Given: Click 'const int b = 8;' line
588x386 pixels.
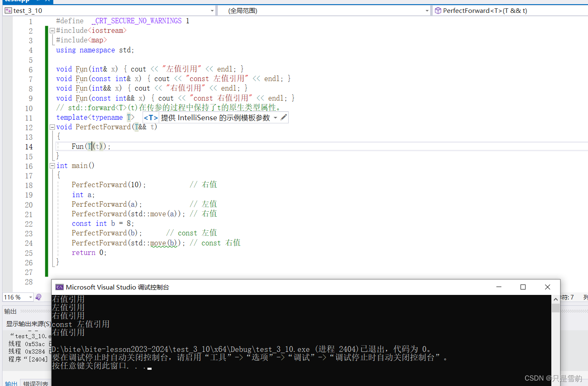Looking at the screenshot, I should [x=103, y=223].
